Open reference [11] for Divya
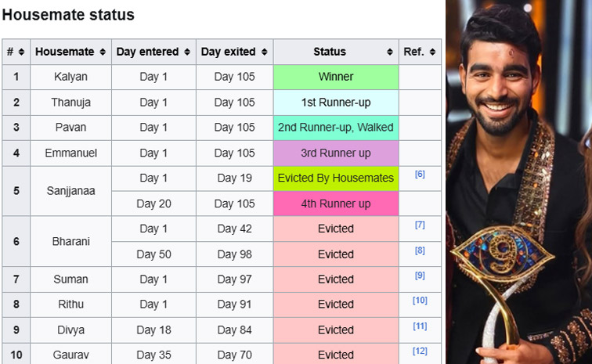The image size is (592, 364). [420, 326]
